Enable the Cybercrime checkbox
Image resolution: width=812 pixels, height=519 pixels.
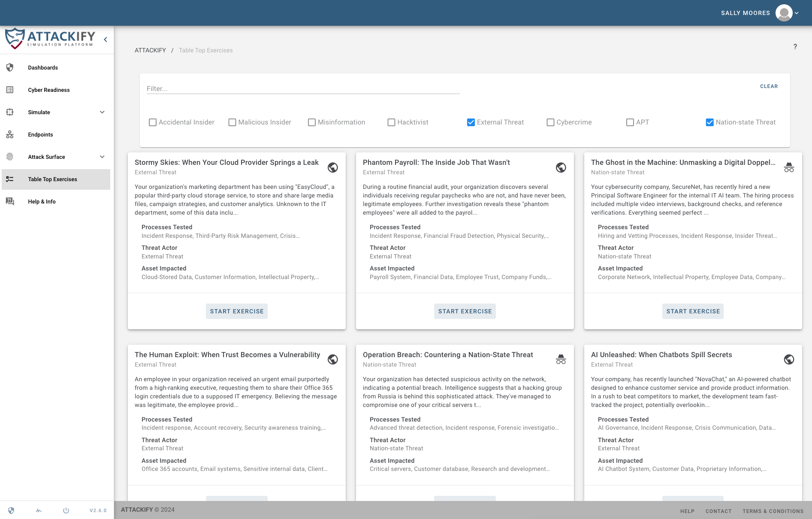coord(550,122)
